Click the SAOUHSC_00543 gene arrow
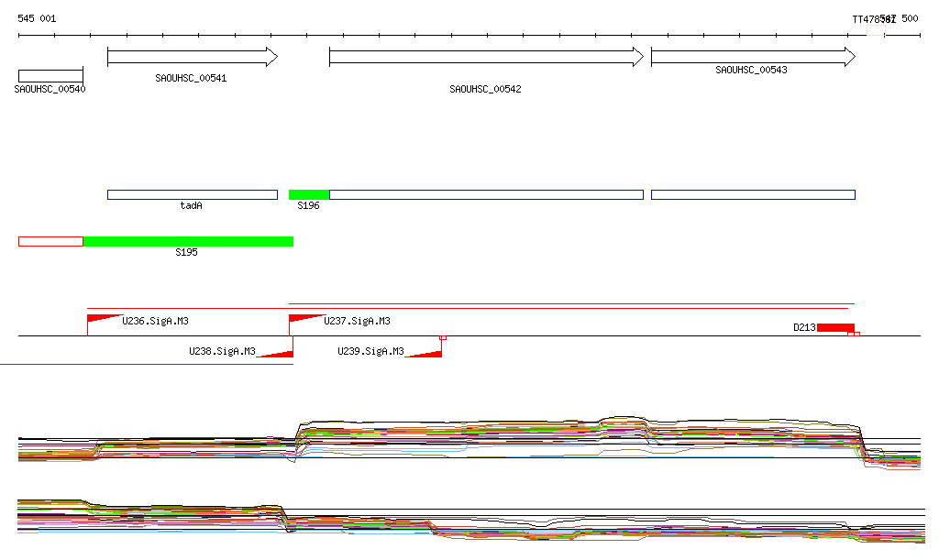The width and height of the screenshot is (939, 560). pyautogui.click(x=752, y=58)
